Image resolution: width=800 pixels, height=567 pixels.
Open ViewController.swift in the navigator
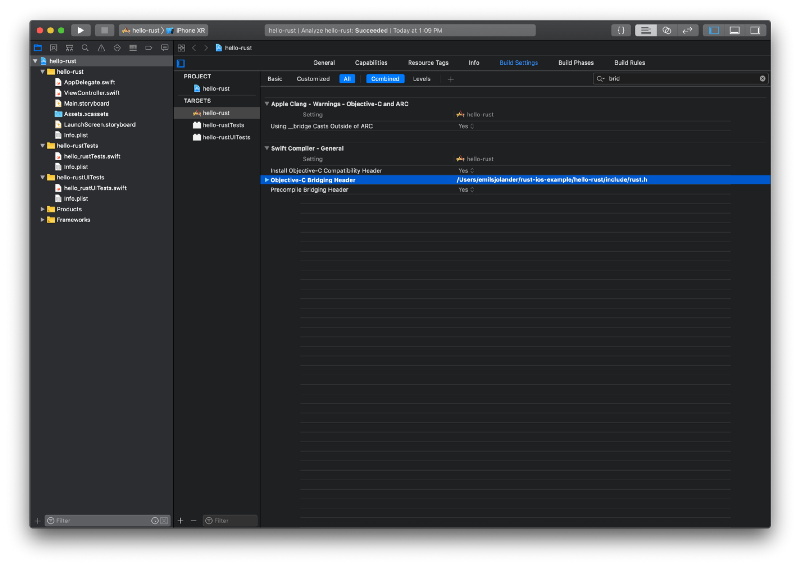91,93
